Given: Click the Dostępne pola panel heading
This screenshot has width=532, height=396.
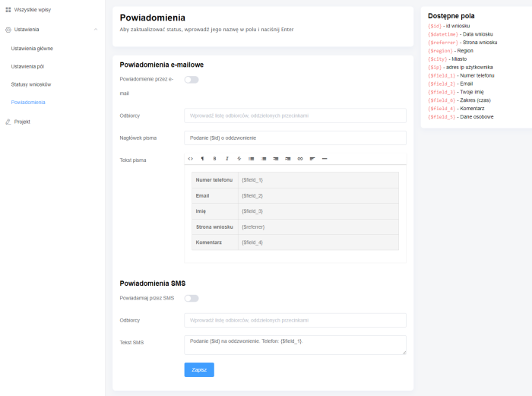Looking at the screenshot, I should (x=451, y=16).
